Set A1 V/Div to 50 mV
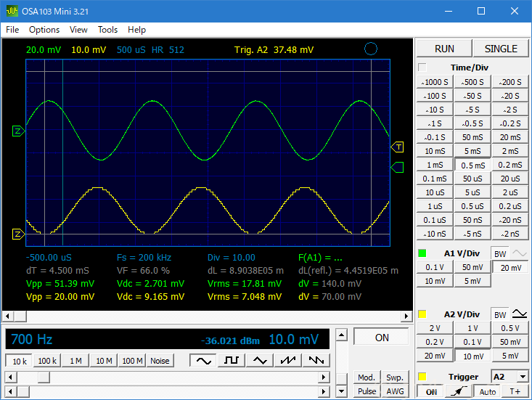The width and height of the screenshot is (532, 400). 472,267
